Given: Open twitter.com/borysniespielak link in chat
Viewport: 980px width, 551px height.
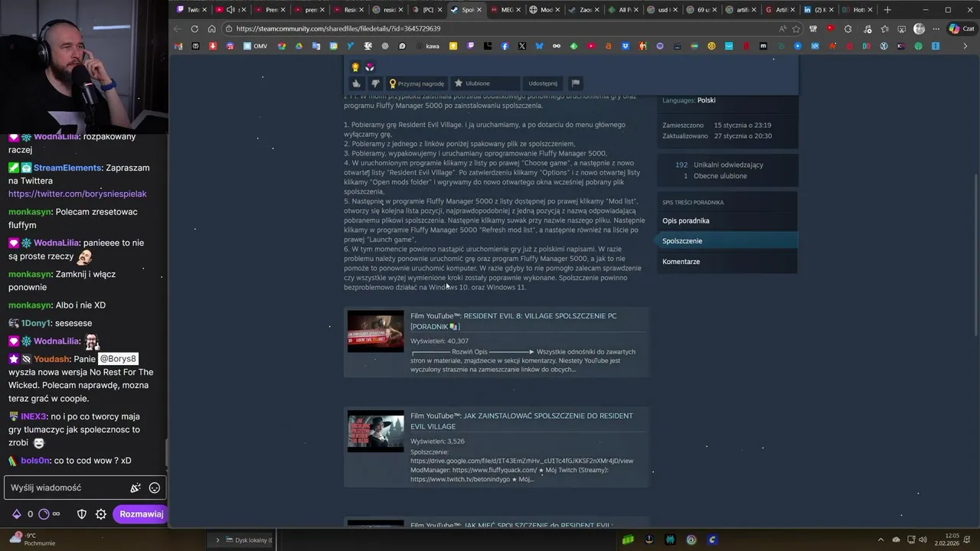Looking at the screenshot, I should (77, 194).
